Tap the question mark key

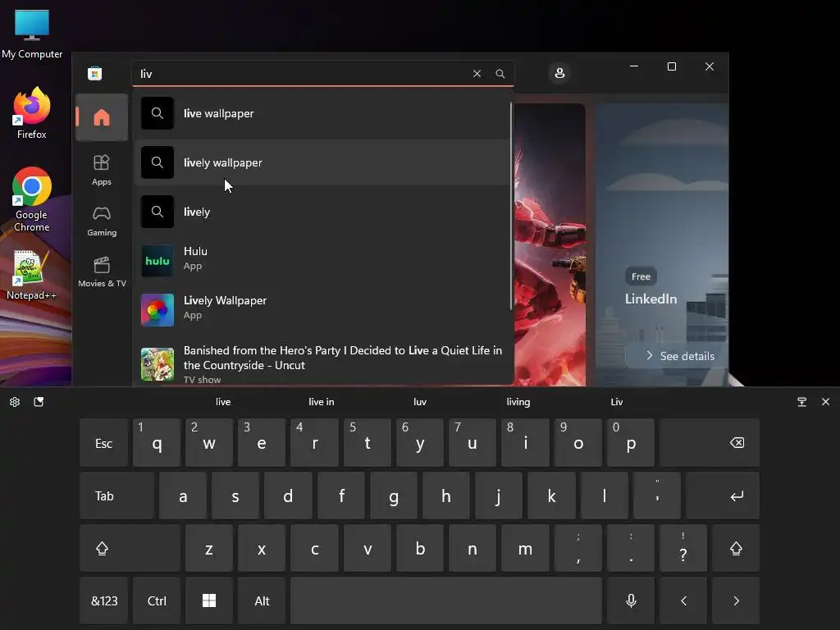683,548
